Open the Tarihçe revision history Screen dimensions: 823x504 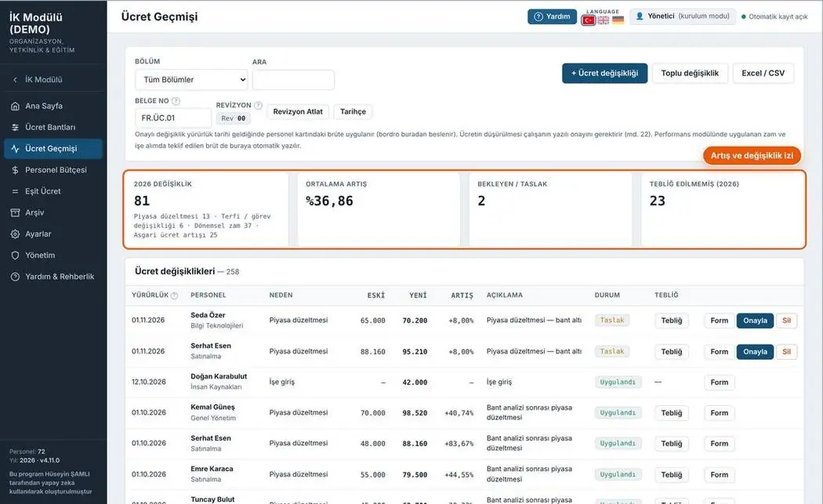353,112
